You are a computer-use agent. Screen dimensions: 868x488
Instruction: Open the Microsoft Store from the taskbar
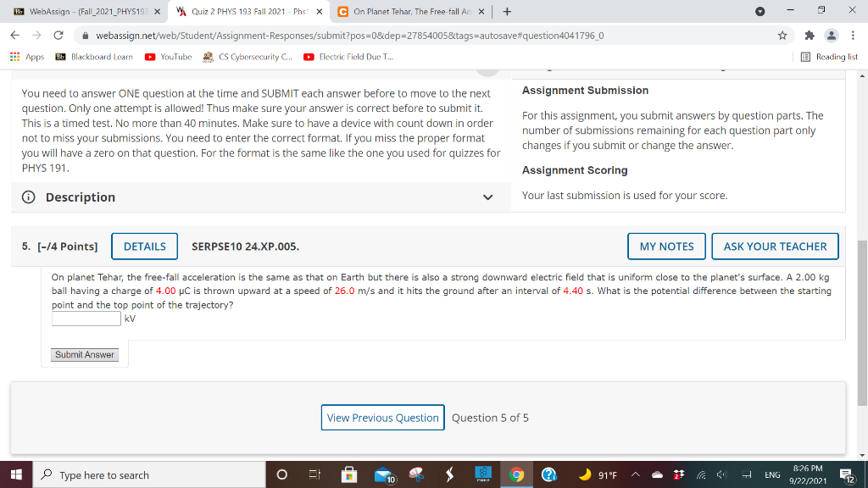pos(348,476)
